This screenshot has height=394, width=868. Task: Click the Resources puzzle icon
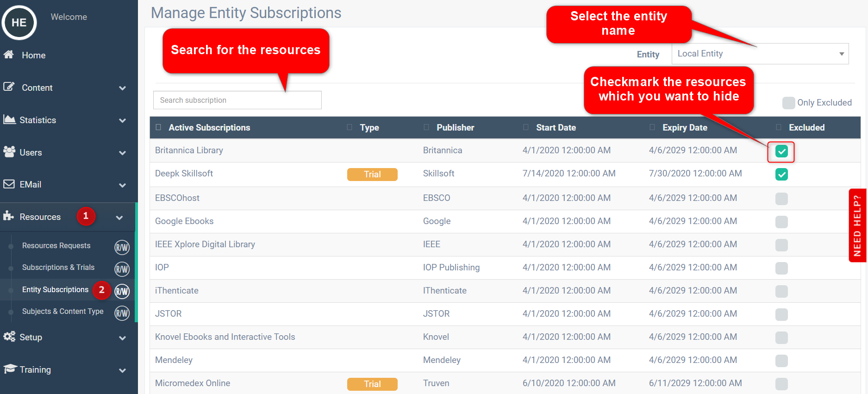tap(8, 216)
